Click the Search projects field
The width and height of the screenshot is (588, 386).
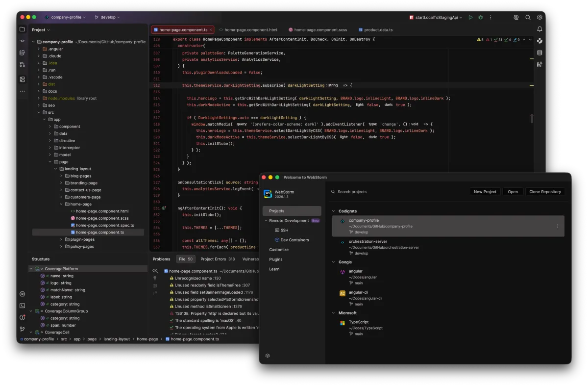coord(398,192)
